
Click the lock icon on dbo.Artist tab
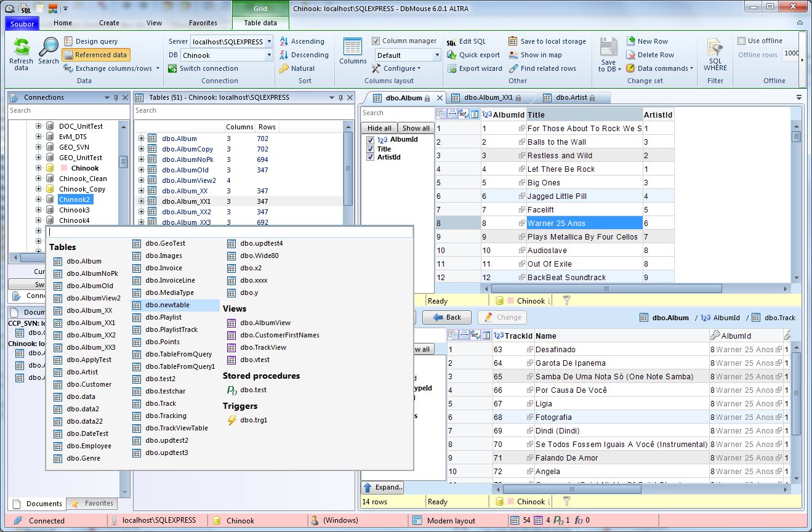(x=592, y=97)
